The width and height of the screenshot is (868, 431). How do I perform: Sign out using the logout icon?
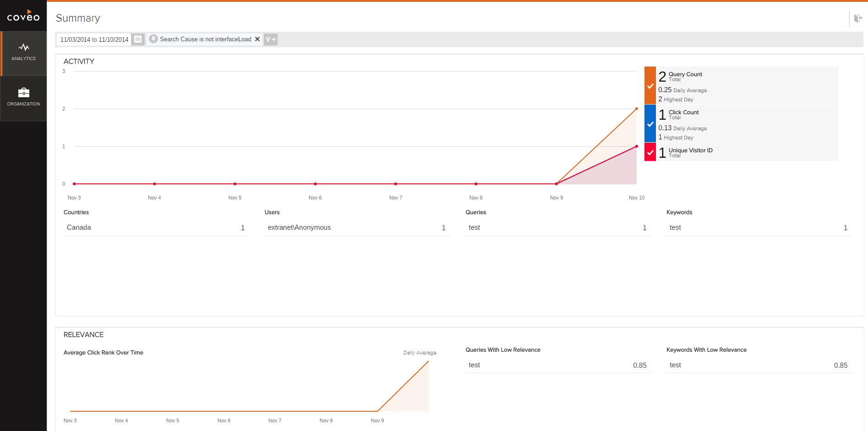[858, 18]
